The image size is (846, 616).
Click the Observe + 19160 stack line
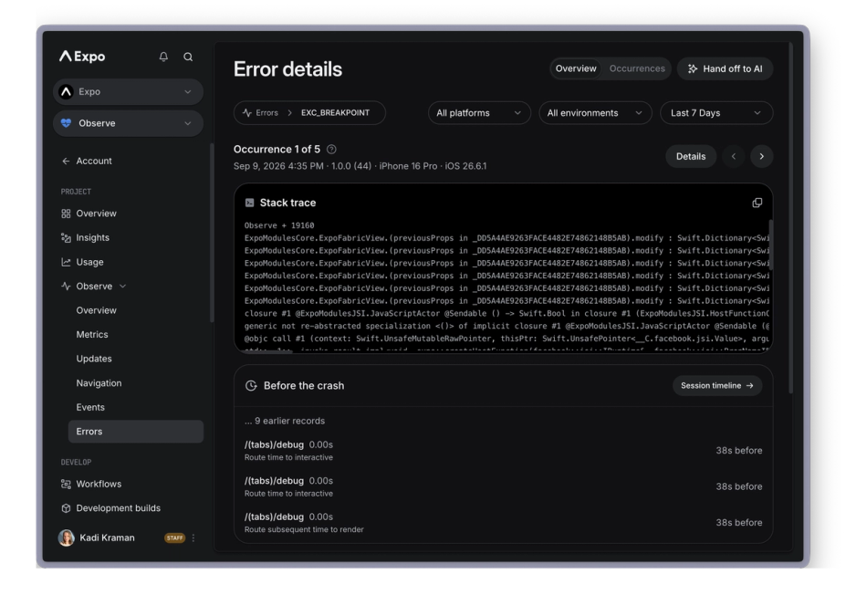[279, 225]
